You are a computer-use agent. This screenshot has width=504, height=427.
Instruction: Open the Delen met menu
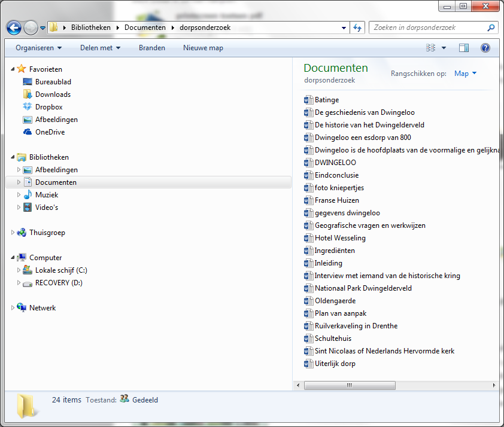(101, 48)
